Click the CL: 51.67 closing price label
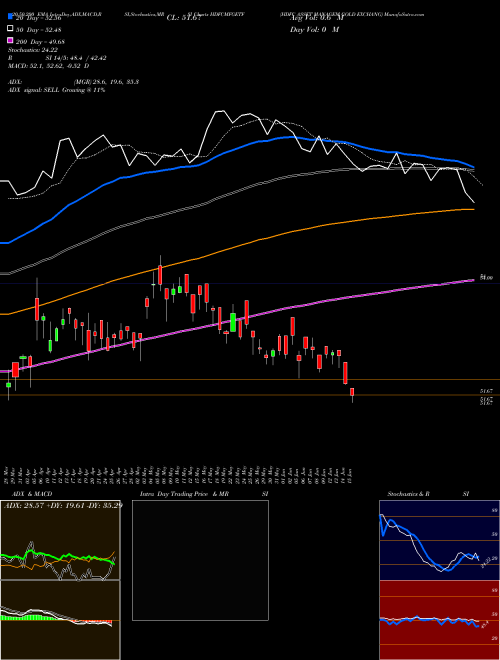 [x=186, y=18]
